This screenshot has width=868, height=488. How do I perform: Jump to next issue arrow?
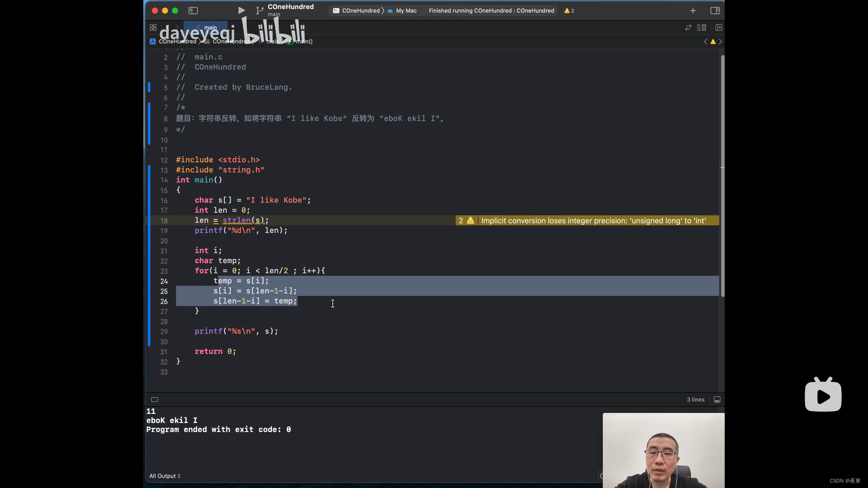click(720, 42)
